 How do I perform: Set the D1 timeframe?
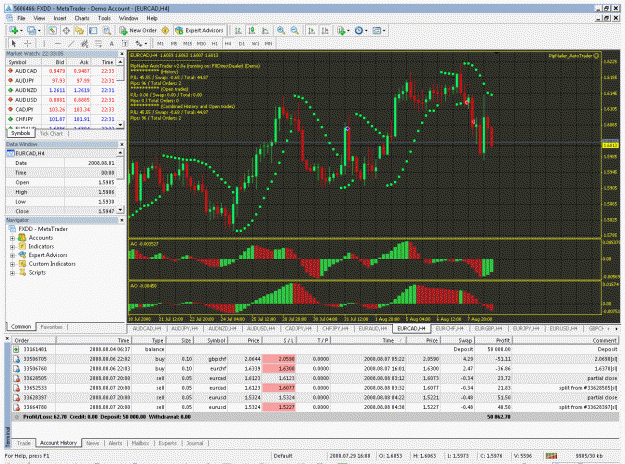pos(242,43)
